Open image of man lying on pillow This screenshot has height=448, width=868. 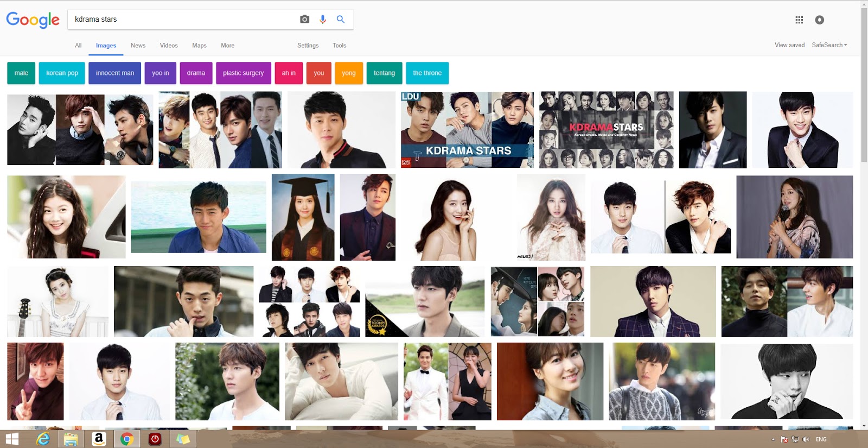click(341, 381)
